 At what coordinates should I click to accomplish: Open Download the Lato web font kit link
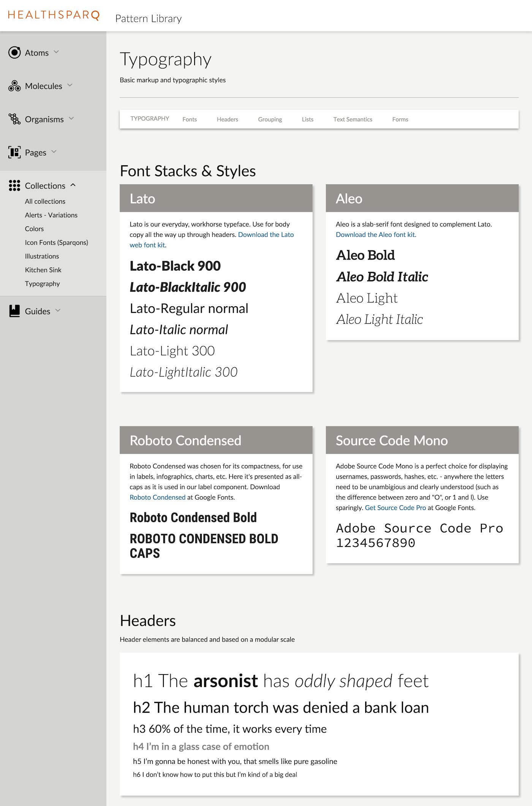pyautogui.click(x=266, y=235)
